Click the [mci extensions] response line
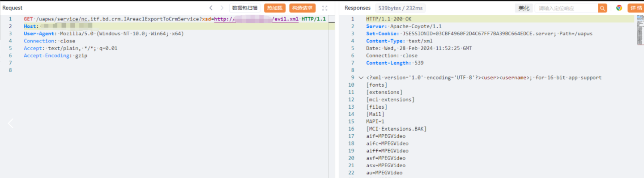This screenshot has width=644, height=178. tap(390, 99)
